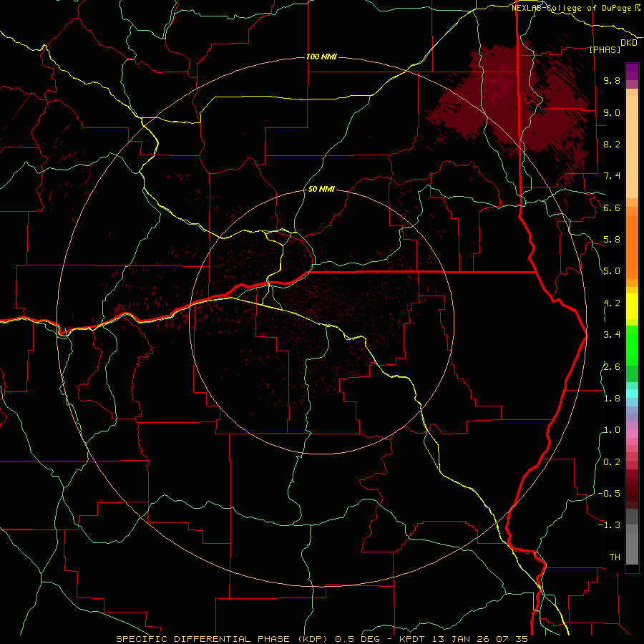The image size is (644, 644).
Task: Click the 5.8 legend value
Action: point(612,240)
